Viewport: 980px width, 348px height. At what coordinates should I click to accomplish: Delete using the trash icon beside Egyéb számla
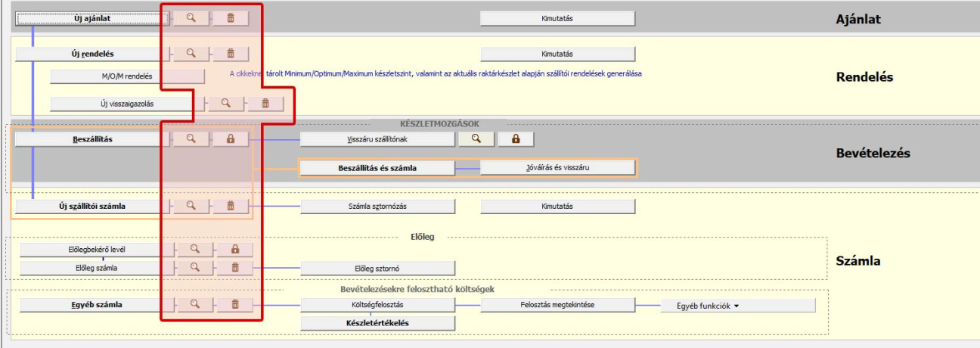click(235, 304)
